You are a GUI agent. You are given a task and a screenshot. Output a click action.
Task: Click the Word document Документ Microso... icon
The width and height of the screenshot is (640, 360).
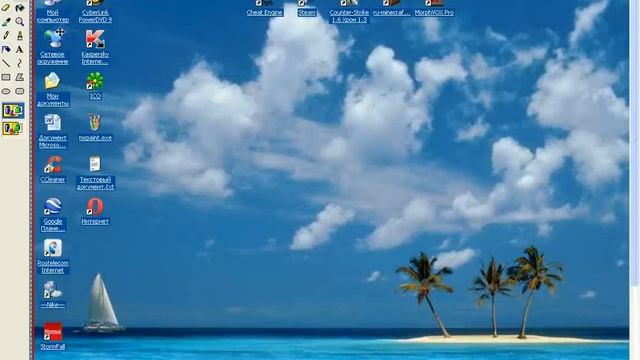tap(53, 122)
